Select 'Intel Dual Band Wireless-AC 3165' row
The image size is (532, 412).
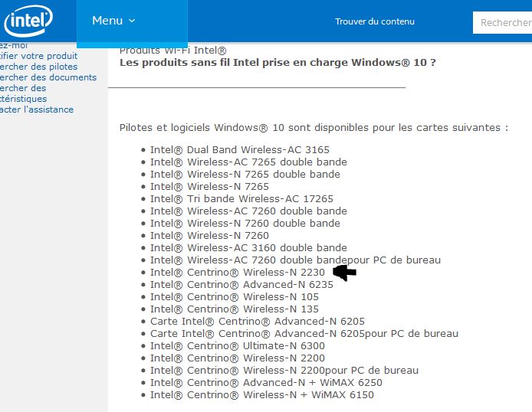click(x=240, y=150)
